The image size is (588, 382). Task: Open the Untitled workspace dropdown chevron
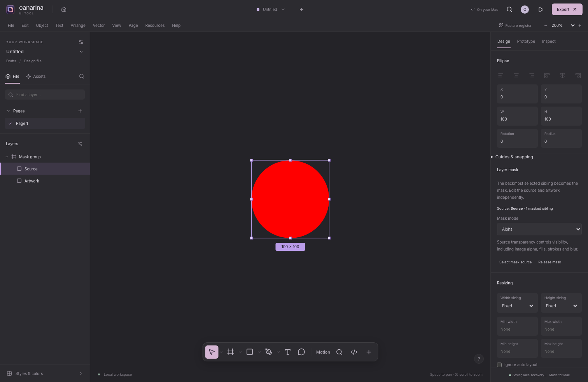click(81, 52)
